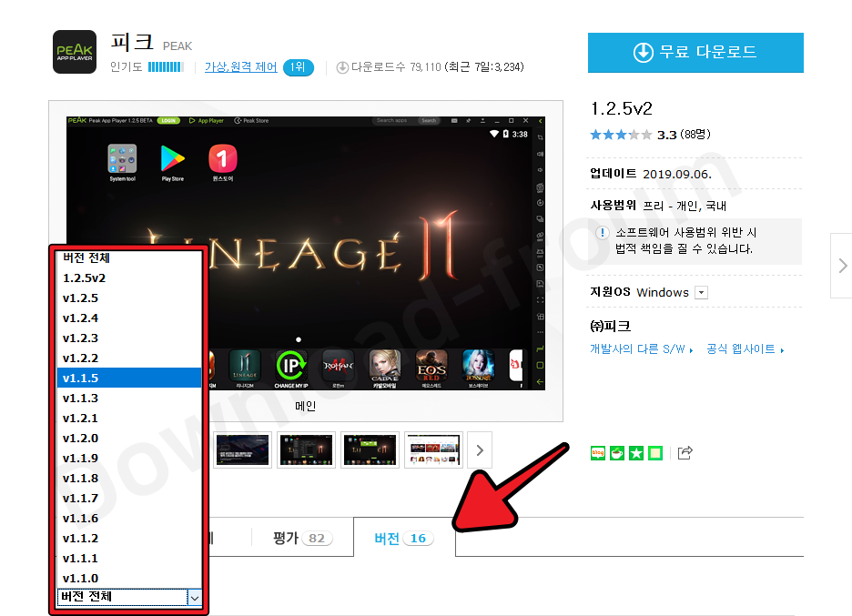Screen dimensions: 852x616
Task: Choose v1.1.9 in the version list
Action: click(128, 459)
